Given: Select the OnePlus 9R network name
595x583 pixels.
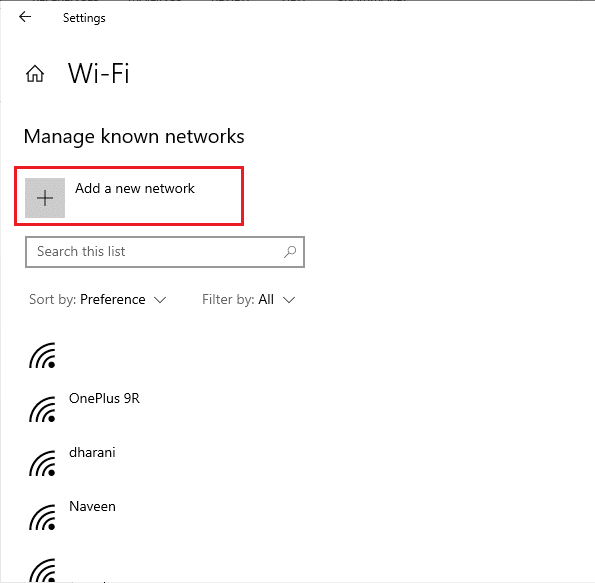Looking at the screenshot, I should click(x=104, y=399).
